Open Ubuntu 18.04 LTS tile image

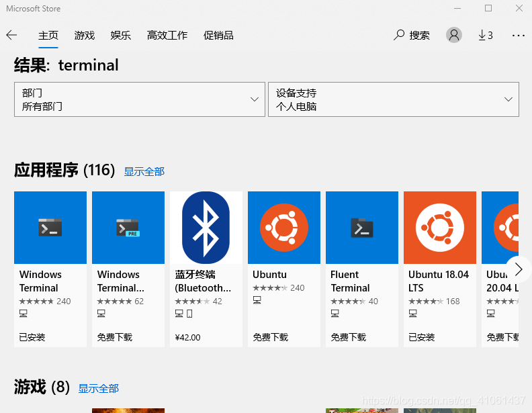pyautogui.click(x=440, y=228)
